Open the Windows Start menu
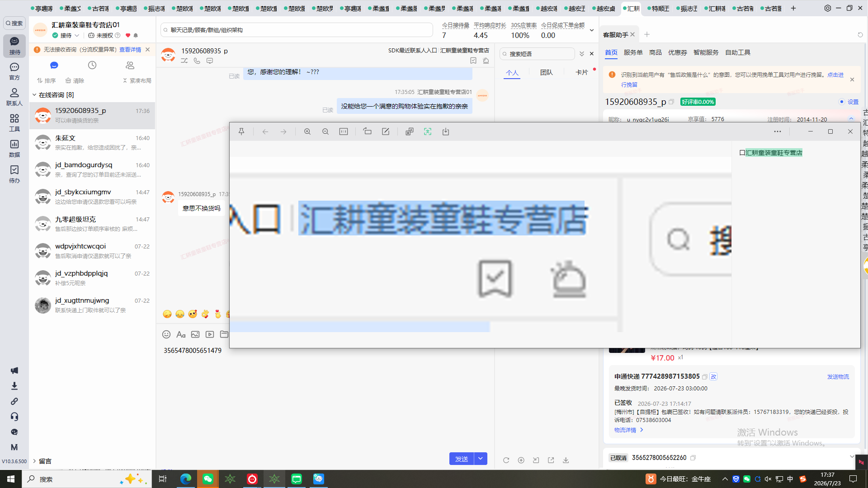 (x=11, y=479)
